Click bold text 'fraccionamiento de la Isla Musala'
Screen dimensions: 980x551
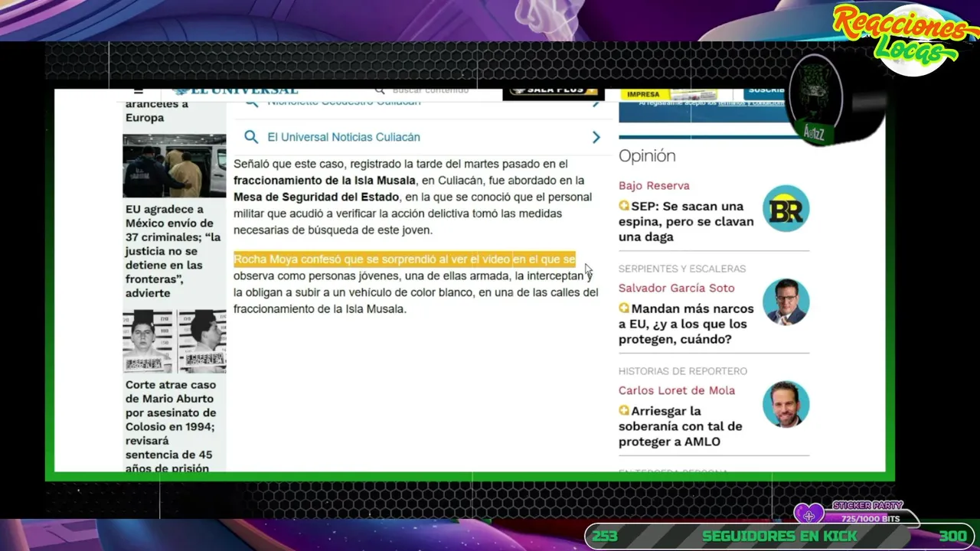tap(325, 181)
